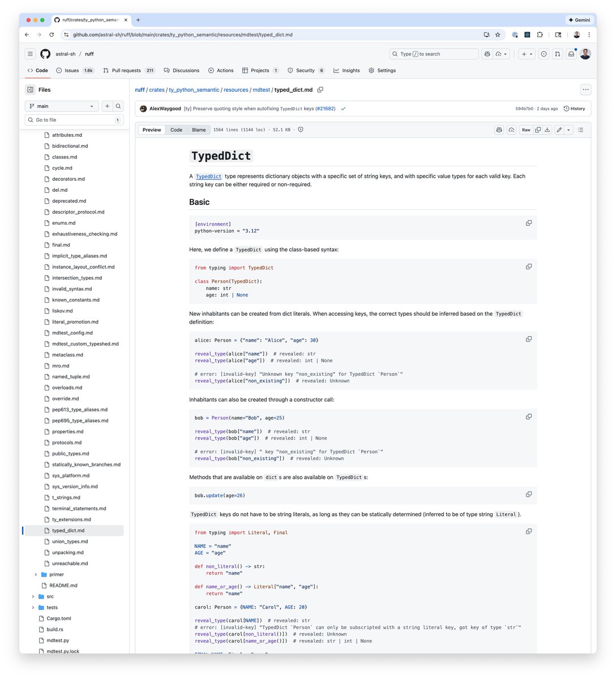Switch to the Code view of the file
This screenshot has height=679, width=616.
[x=176, y=130]
